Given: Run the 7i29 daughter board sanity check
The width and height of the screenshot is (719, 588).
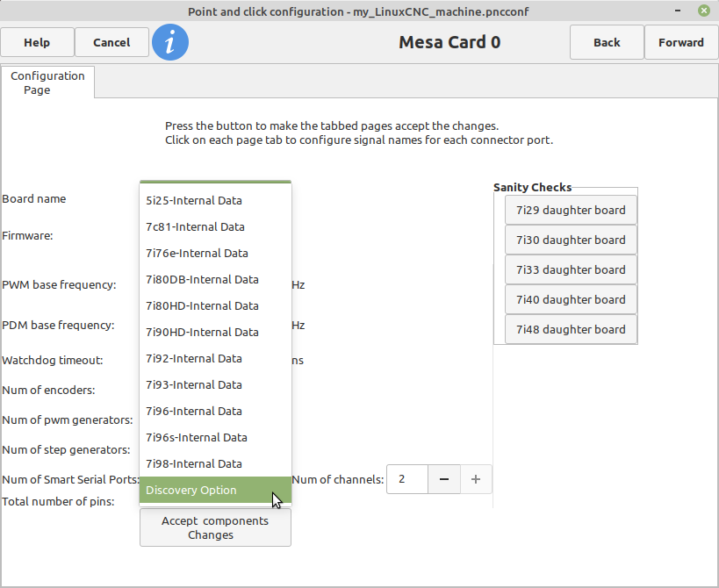Looking at the screenshot, I should coord(571,210).
